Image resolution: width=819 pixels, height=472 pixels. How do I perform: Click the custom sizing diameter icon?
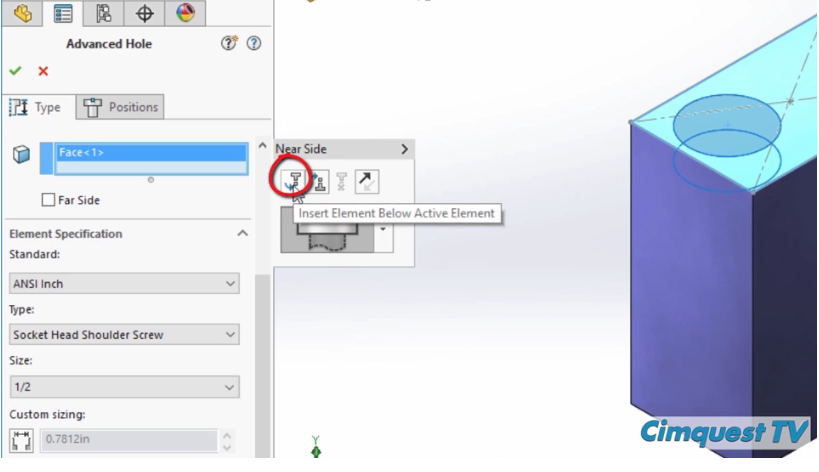click(21, 440)
